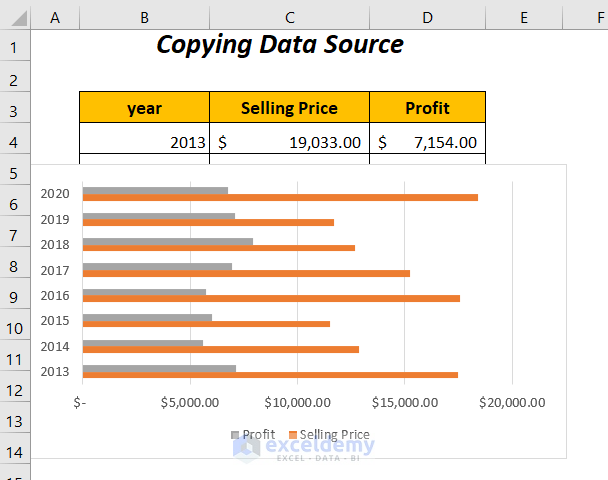Click the Selling Price header cell
Viewport: 608px width, 480px height.
[289, 107]
